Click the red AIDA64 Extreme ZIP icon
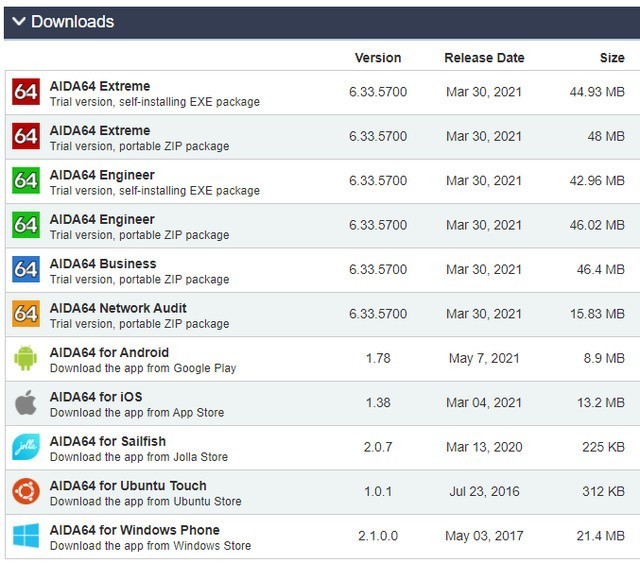The image size is (640, 563). (26, 137)
